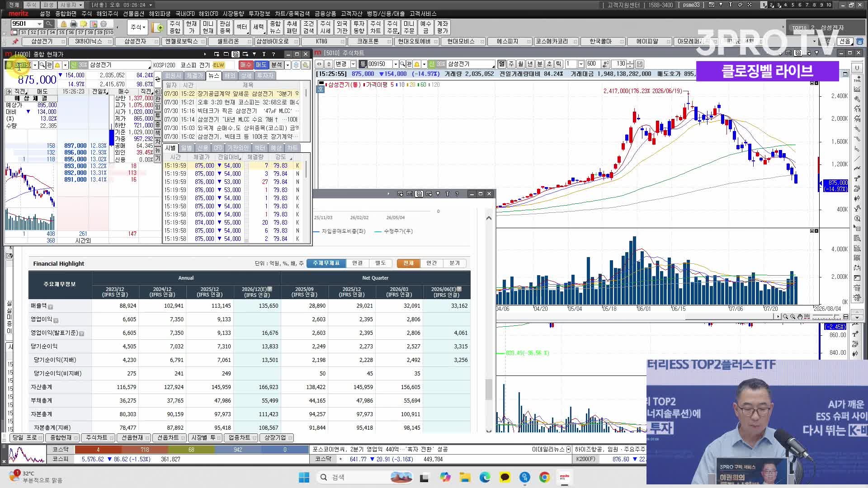The height and width of the screenshot is (488, 868).
Task: Click the printer icon in the top toolbar
Action: (x=74, y=23)
